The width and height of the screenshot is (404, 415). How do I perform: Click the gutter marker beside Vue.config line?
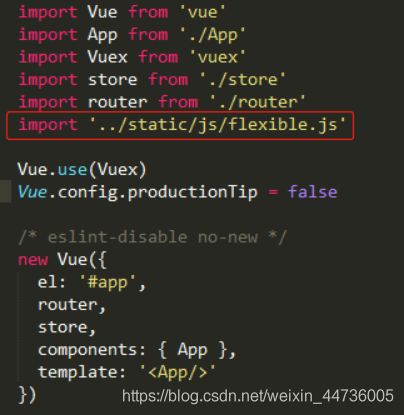[5, 191]
